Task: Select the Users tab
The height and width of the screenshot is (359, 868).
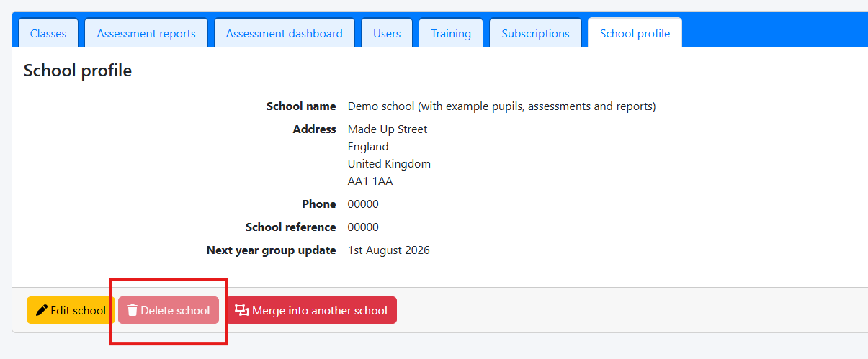Action: click(387, 34)
